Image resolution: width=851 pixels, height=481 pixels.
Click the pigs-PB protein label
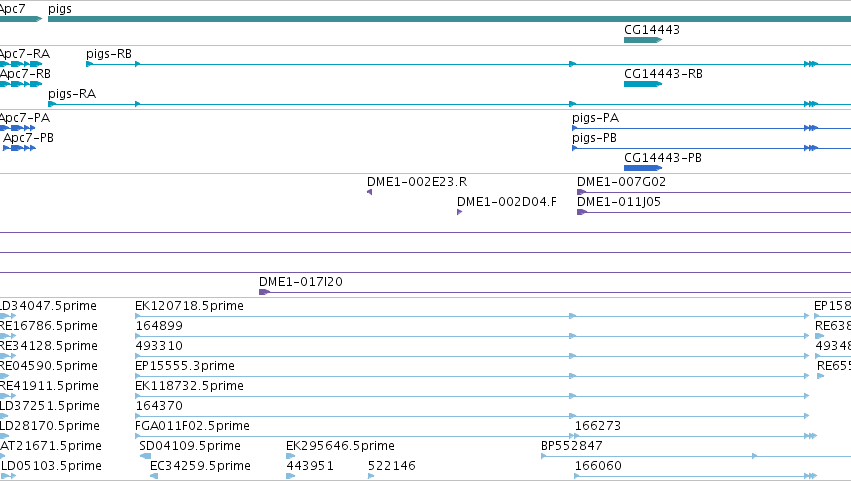pyautogui.click(x=594, y=138)
